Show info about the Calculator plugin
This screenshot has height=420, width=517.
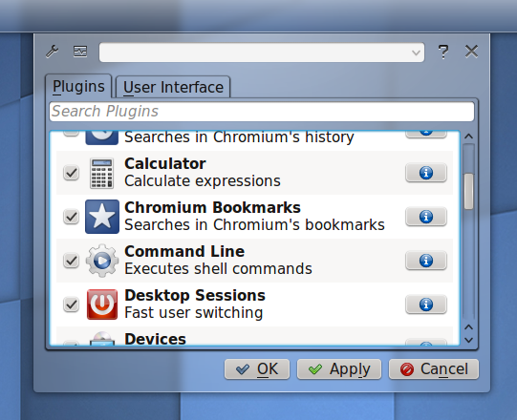[x=426, y=173]
